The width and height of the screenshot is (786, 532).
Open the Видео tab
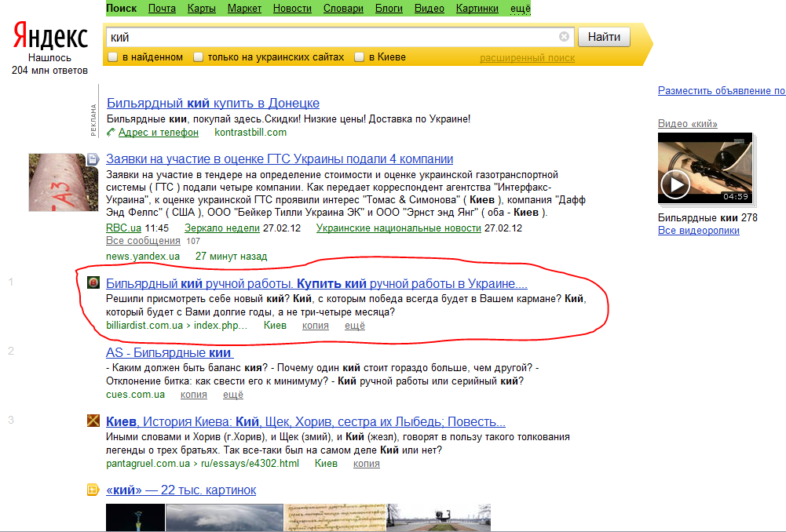[x=429, y=9]
